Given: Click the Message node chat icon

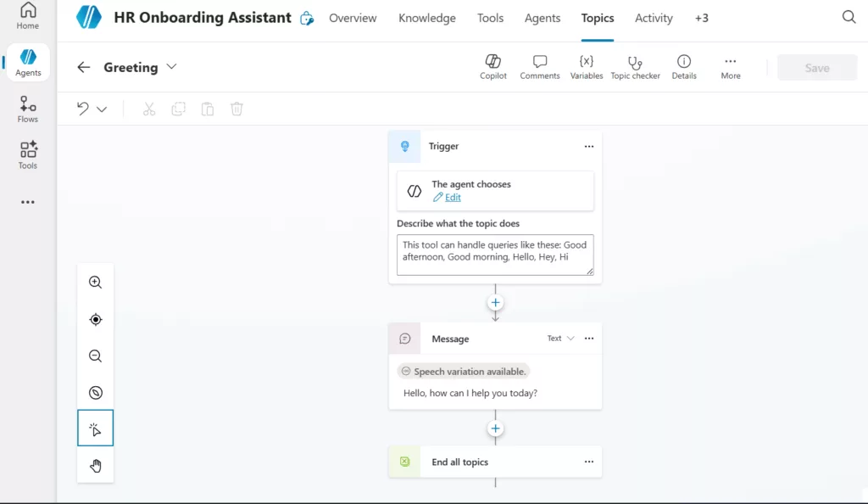Looking at the screenshot, I should [404, 339].
